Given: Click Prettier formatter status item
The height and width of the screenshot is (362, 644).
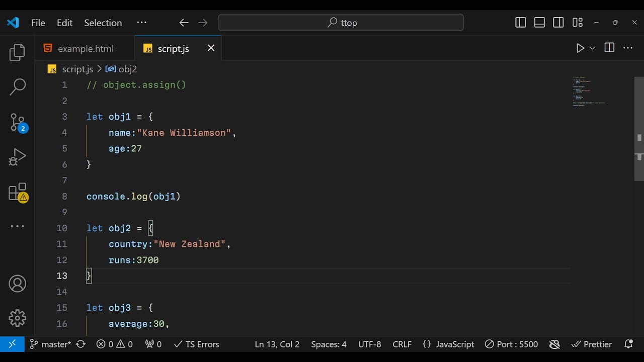Looking at the screenshot, I should point(592,344).
